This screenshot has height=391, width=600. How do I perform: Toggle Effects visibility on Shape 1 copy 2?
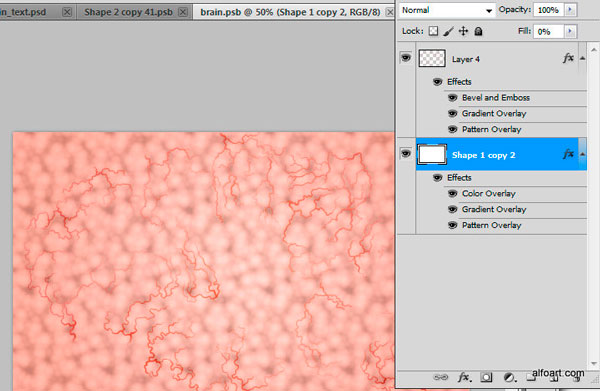(437, 178)
